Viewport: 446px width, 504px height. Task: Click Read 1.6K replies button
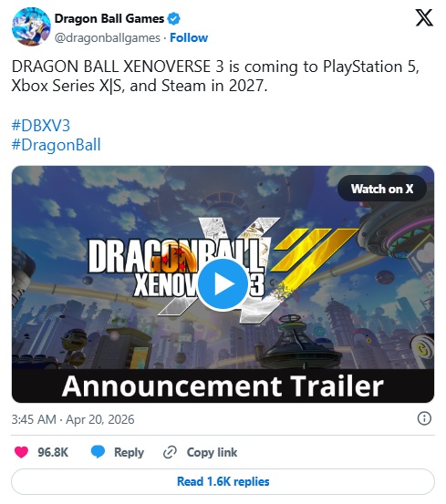tap(223, 481)
